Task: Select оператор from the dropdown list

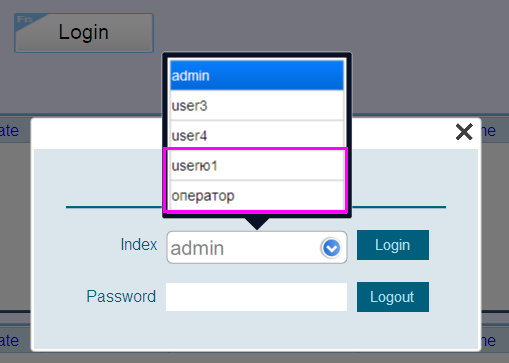Action: tap(257, 195)
